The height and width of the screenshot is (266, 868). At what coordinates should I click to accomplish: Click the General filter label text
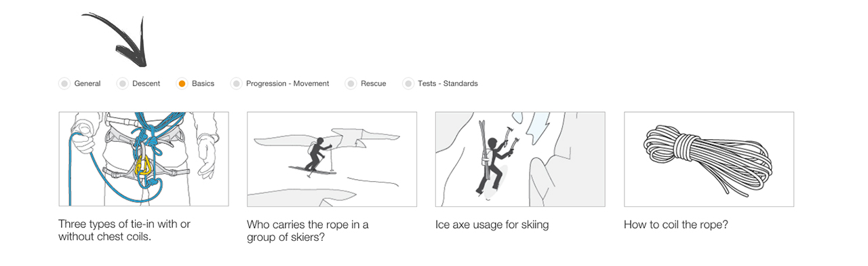click(87, 83)
